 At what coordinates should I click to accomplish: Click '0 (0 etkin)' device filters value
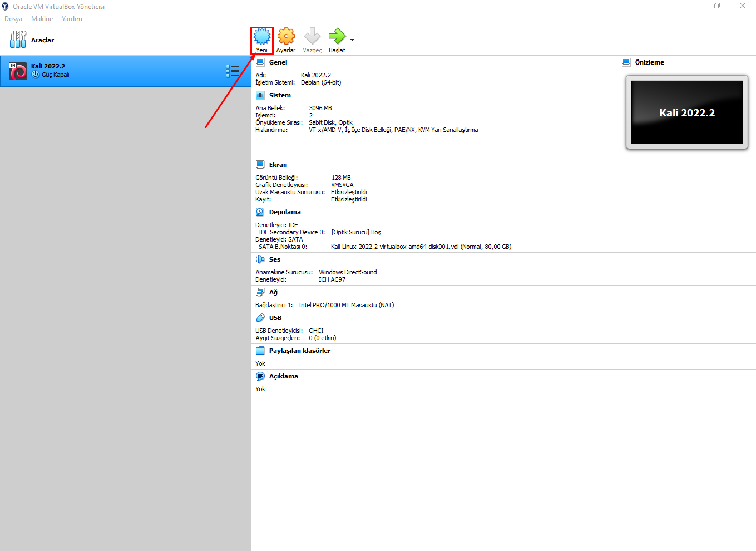click(323, 338)
